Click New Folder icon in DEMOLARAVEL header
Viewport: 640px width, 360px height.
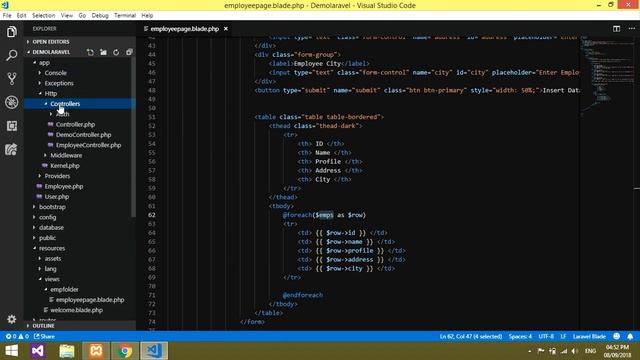click(x=103, y=52)
